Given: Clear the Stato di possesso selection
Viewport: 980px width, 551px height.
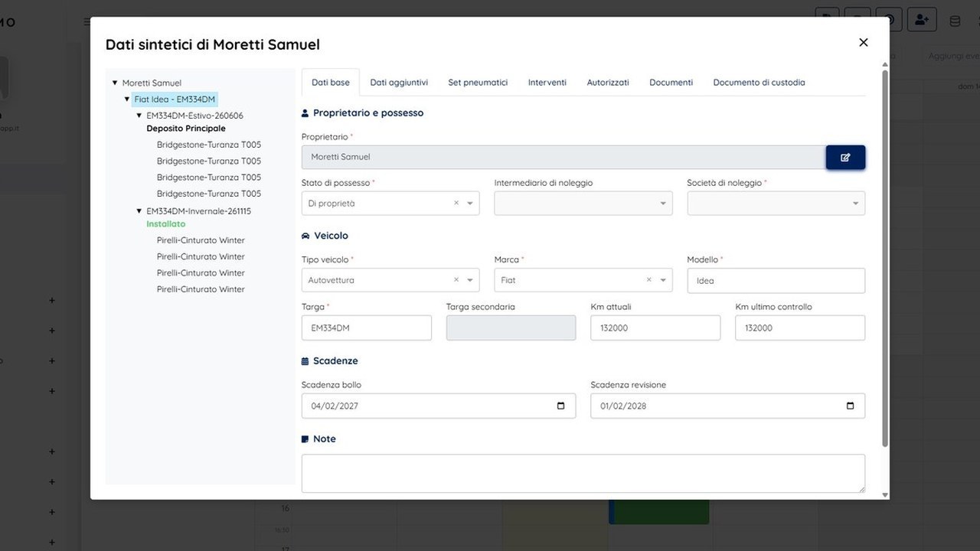Looking at the screenshot, I should (456, 204).
